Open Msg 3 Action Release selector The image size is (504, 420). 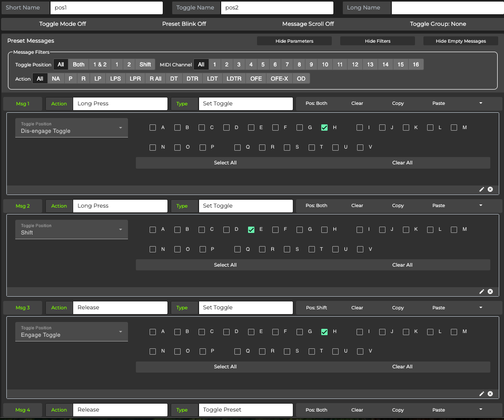[120, 308]
